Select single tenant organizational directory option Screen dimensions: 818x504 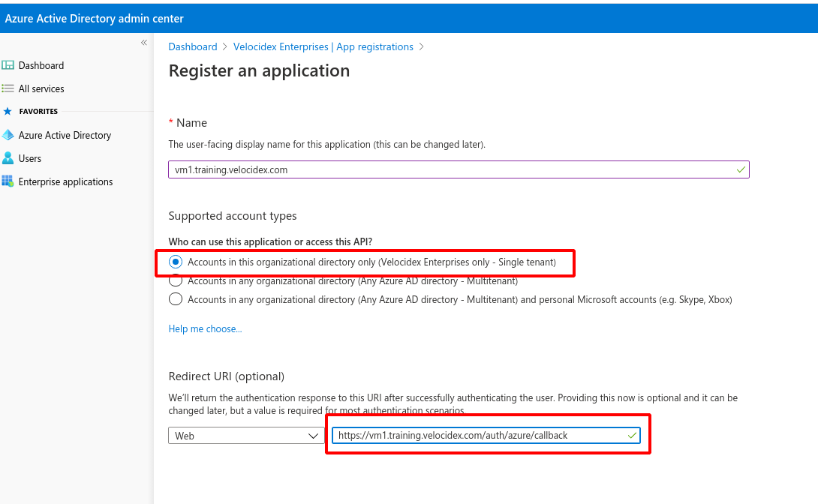[x=176, y=262]
